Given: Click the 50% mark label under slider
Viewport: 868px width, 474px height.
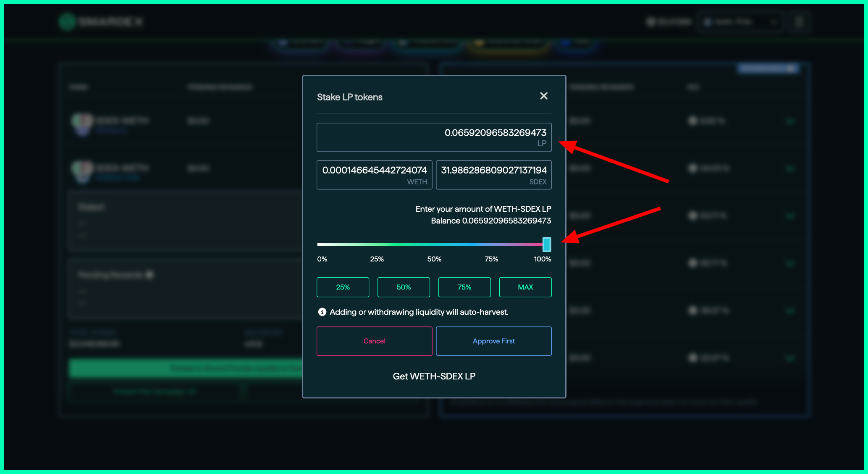Looking at the screenshot, I should point(434,259).
